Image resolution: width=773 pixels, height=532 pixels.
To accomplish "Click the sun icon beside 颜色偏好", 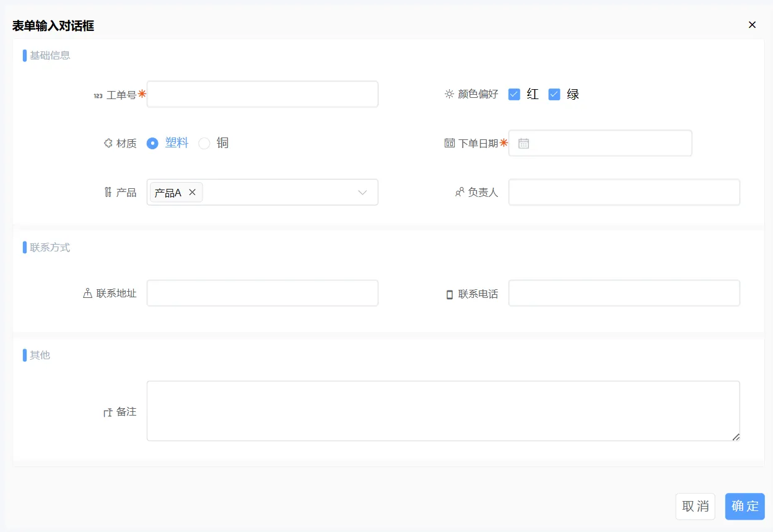I will (x=450, y=94).
